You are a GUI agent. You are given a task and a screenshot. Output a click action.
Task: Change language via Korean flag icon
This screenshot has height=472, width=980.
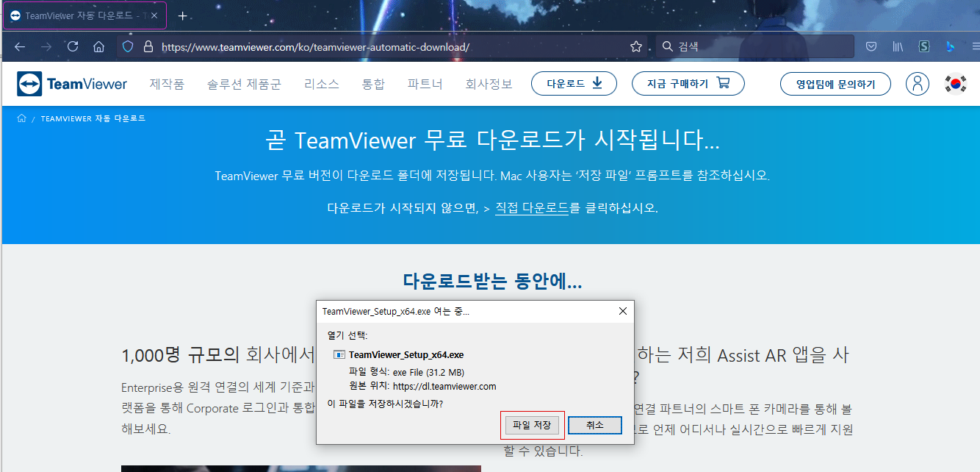[955, 84]
